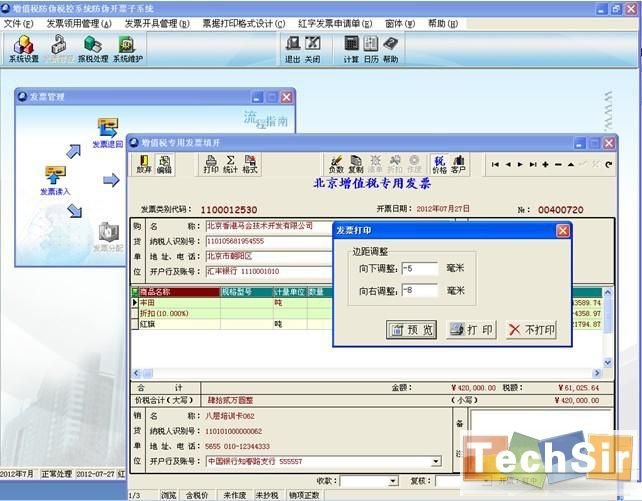Open the 帮助(H) menu
Screen dimensions: 642x501
click(443, 24)
